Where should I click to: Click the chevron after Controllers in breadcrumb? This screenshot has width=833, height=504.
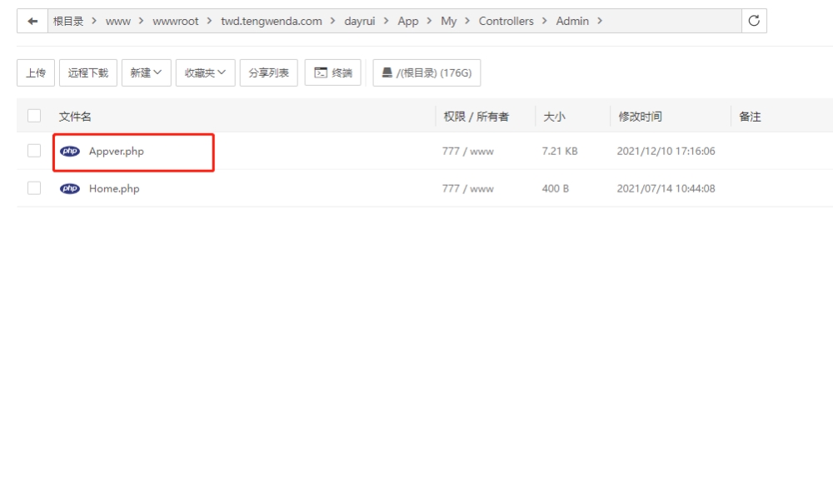(545, 21)
